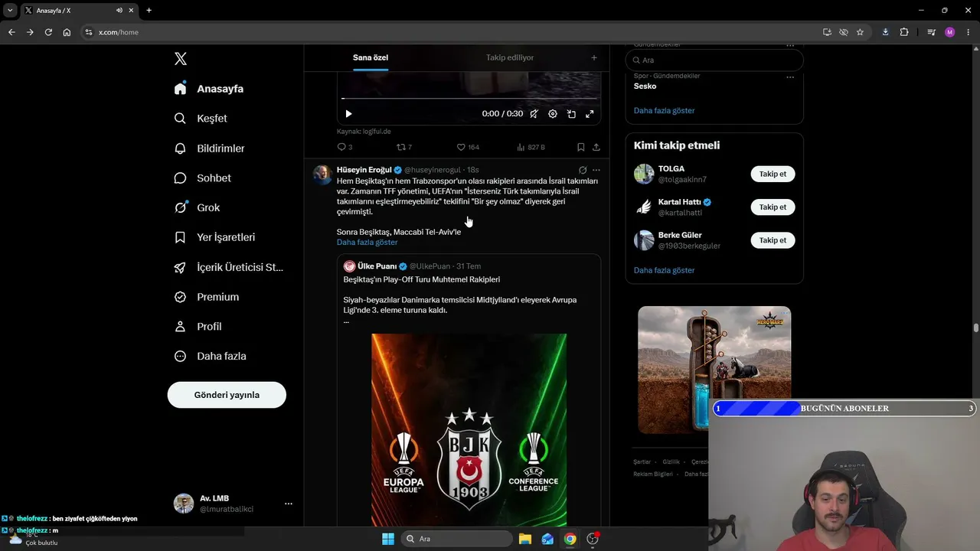
Task: Click the X logo in the sidebar
Action: click(x=181, y=59)
